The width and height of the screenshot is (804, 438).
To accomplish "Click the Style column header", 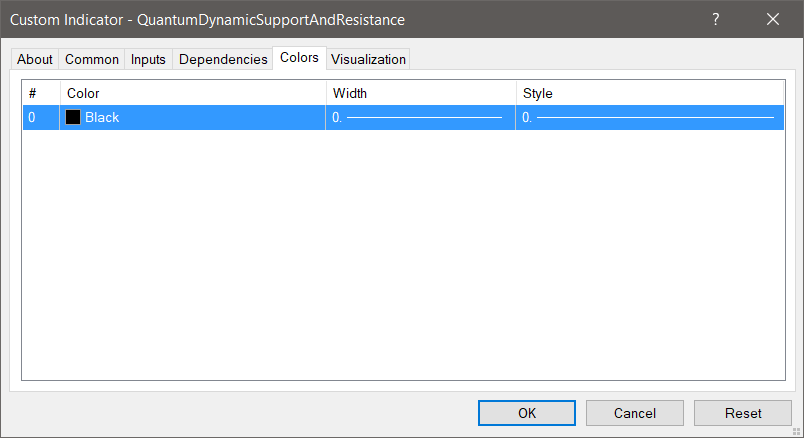I will coord(648,93).
